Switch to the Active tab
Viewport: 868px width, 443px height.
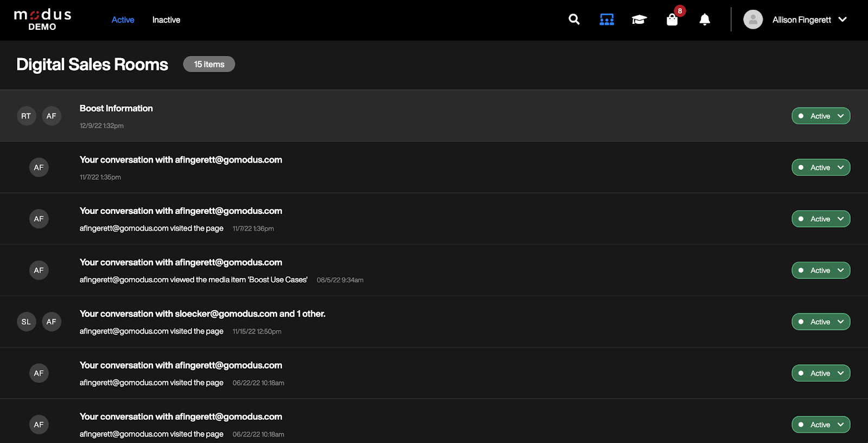coord(123,20)
